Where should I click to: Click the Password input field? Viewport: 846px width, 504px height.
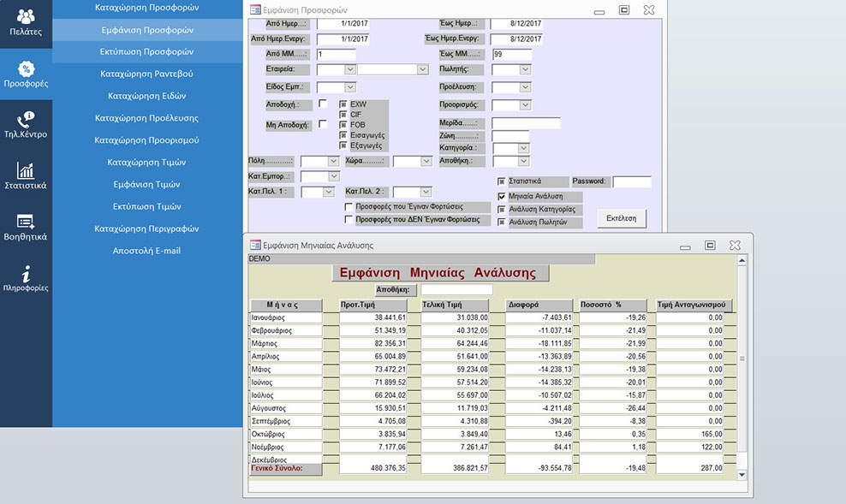pos(631,181)
